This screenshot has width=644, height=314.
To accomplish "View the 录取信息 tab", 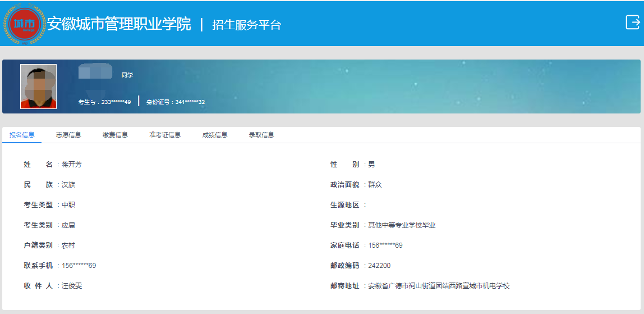I will 261,135.
